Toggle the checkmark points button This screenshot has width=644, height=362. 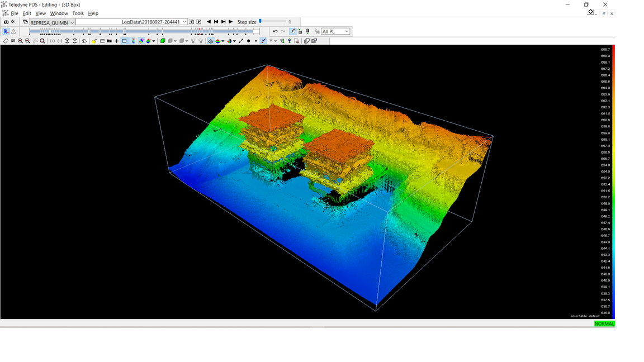pos(264,41)
